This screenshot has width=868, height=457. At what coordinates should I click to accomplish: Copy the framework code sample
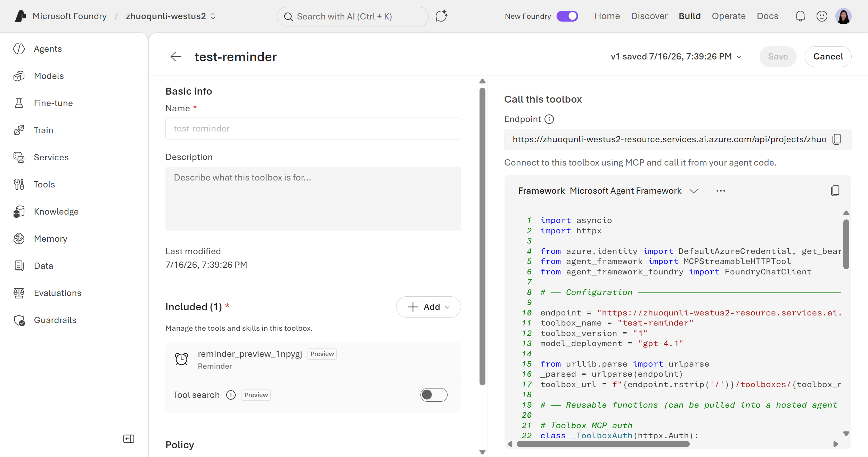click(x=835, y=191)
